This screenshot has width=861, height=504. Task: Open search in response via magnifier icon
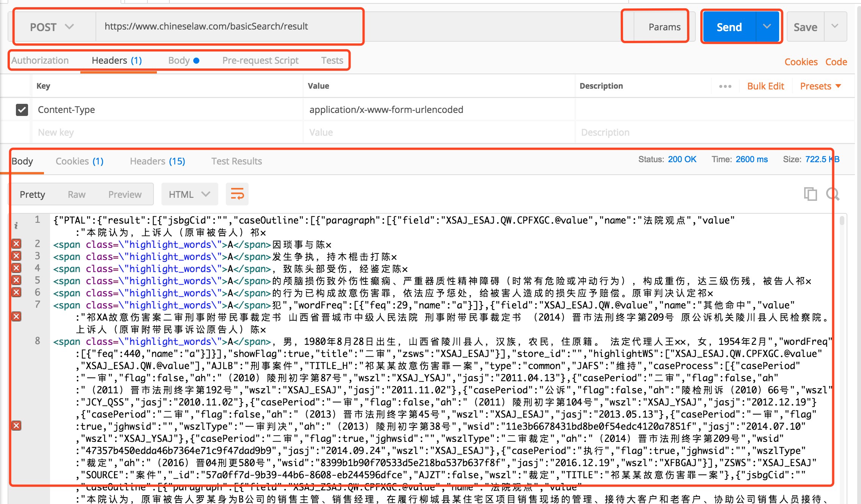pyautogui.click(x=832, y=194)
